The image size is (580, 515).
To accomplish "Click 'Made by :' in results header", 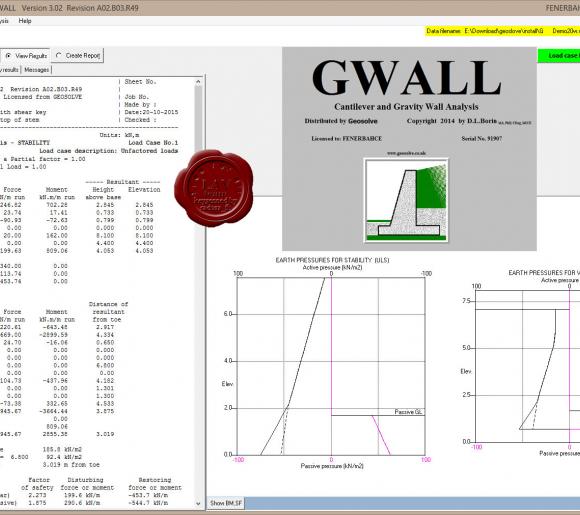I will (x=140, y=104).
